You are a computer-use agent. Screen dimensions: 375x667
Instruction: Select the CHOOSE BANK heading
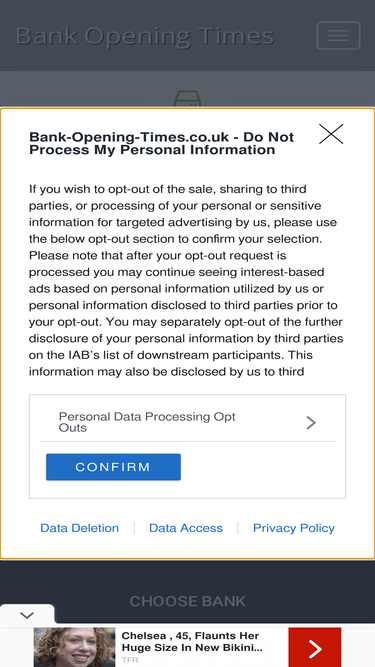188,601
